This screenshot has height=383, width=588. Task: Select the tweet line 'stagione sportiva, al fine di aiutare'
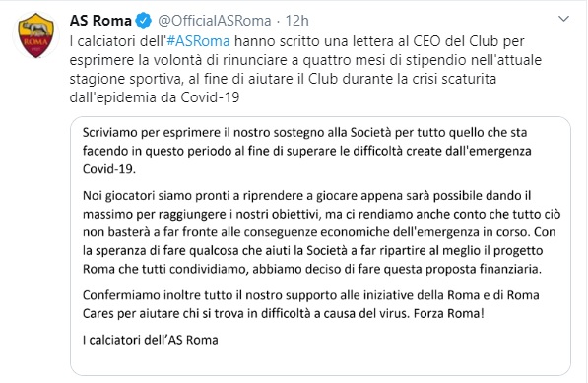click(x=283, y=79)
